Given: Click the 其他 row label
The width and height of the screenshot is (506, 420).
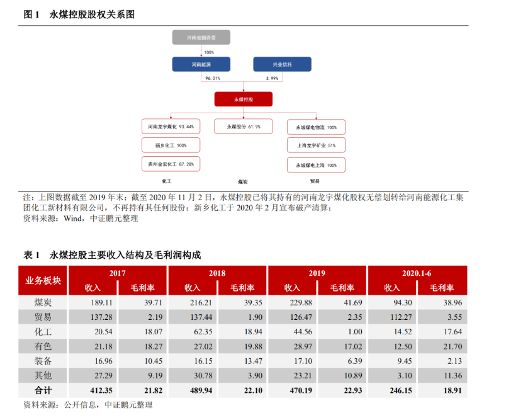Looking at the screenshot, I should pos(43,375).
